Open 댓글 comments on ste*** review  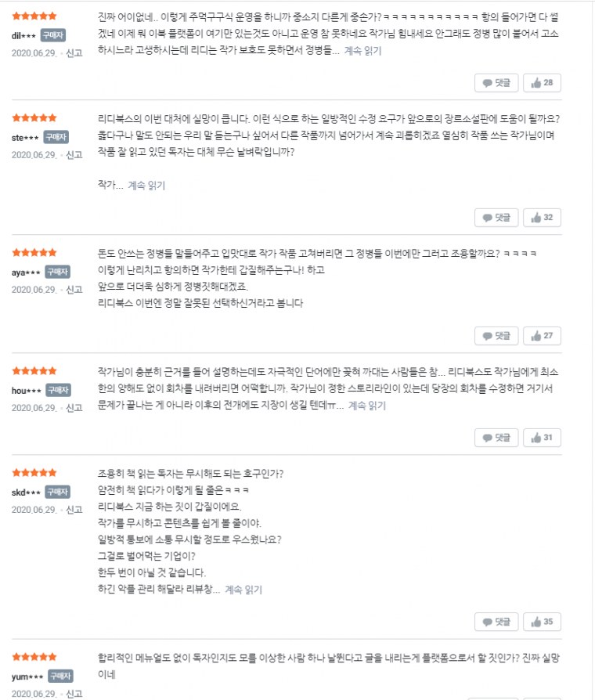(x=496, y=218)
